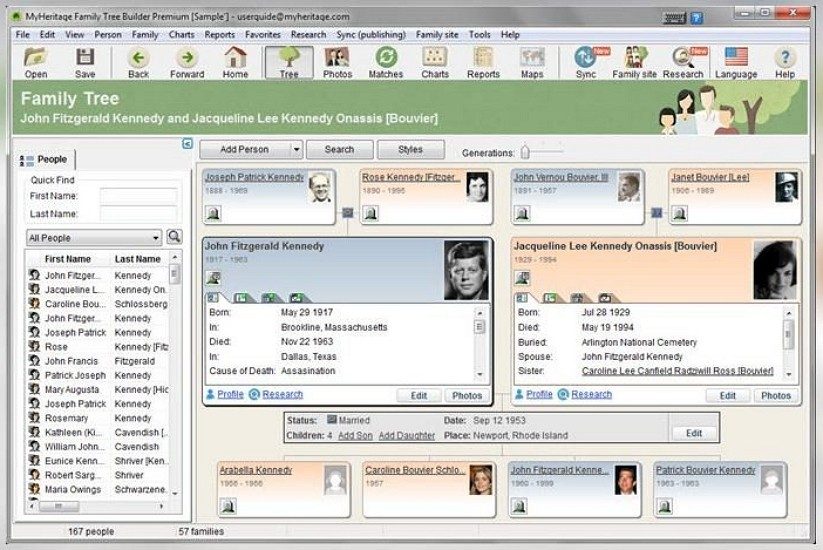Open John Fitzgerald Kennedy's Profile link
823x550 pixels.
click(230, 394)
